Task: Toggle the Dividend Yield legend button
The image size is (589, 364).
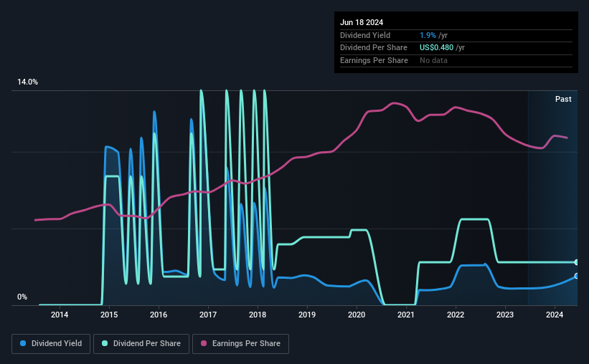Action: [51, 344]
